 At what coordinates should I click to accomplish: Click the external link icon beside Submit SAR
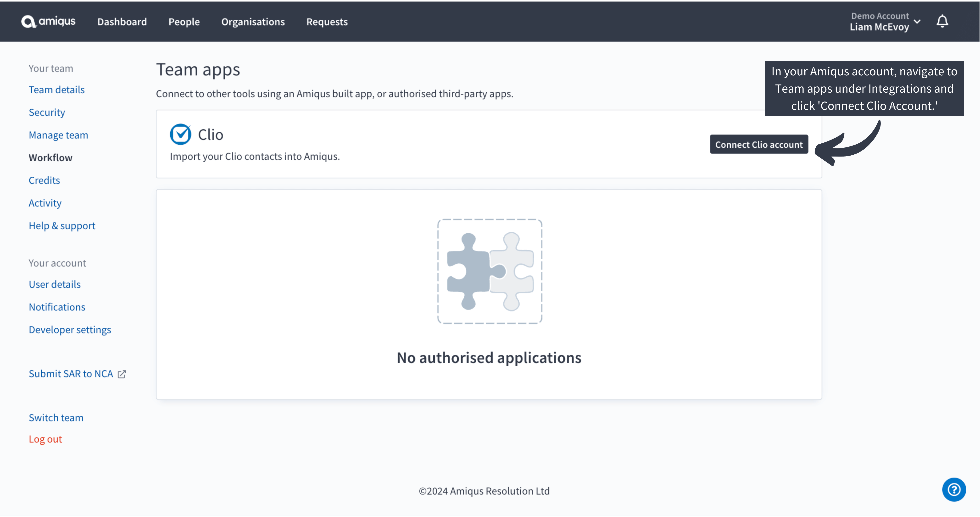tap(122, 374)
